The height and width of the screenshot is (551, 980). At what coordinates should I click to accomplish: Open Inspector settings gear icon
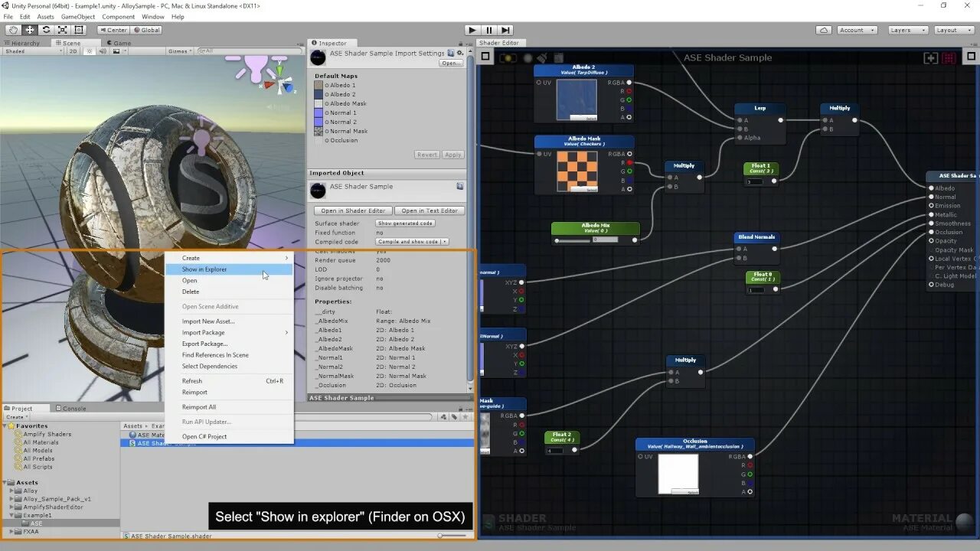click(459, 53)
